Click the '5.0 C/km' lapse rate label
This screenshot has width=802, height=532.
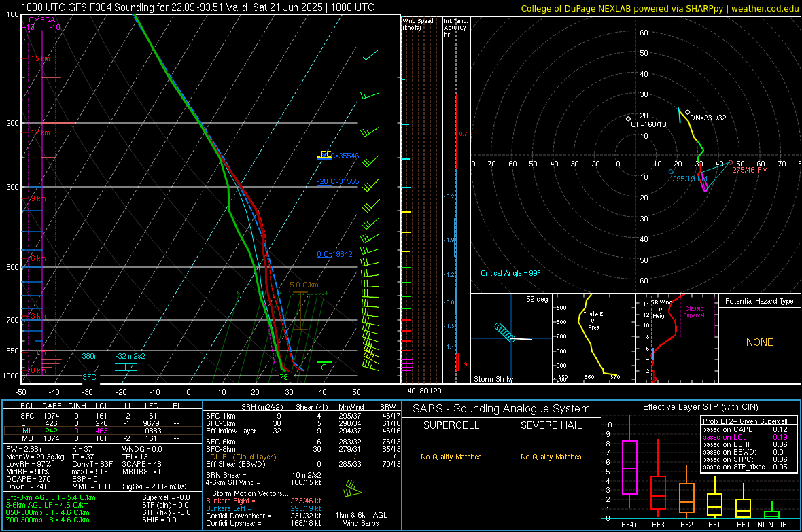pos(304,285)
